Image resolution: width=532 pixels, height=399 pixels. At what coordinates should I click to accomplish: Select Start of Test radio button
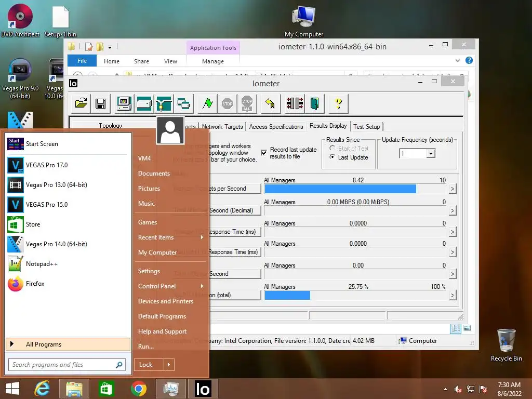click(x=332, y=148)
